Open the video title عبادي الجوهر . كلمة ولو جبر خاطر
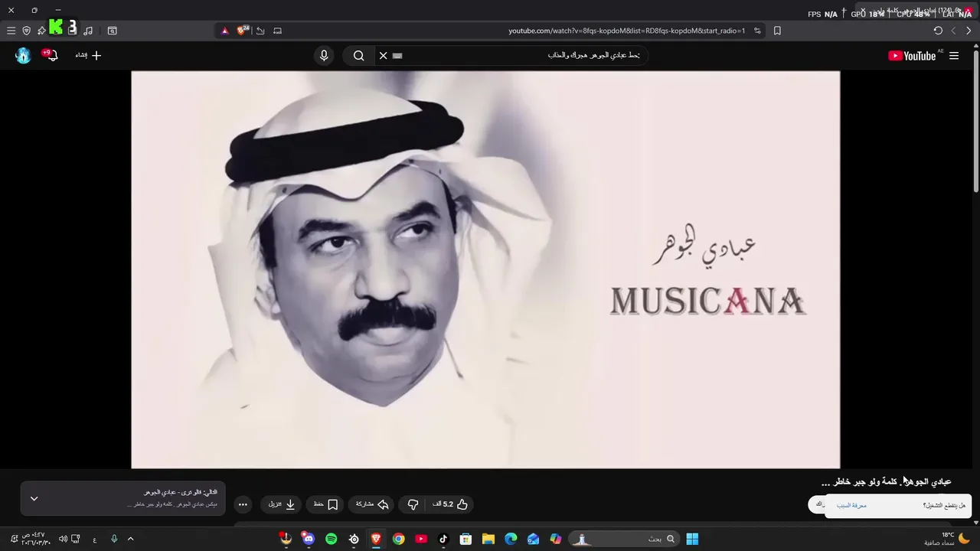This screenshot has width=980, height=551. [886, 482]
